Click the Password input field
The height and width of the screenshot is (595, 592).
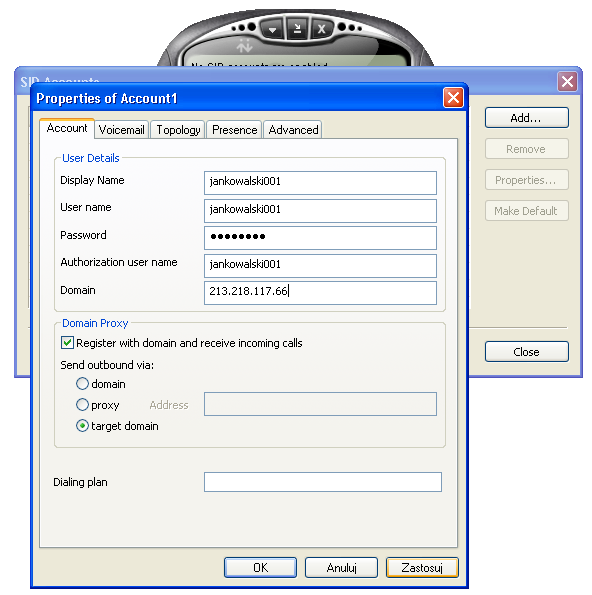point(320,238)
